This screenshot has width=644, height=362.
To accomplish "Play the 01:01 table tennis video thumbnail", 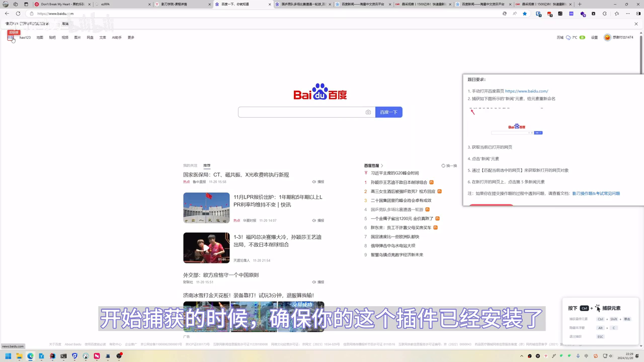I will (206, 247).
